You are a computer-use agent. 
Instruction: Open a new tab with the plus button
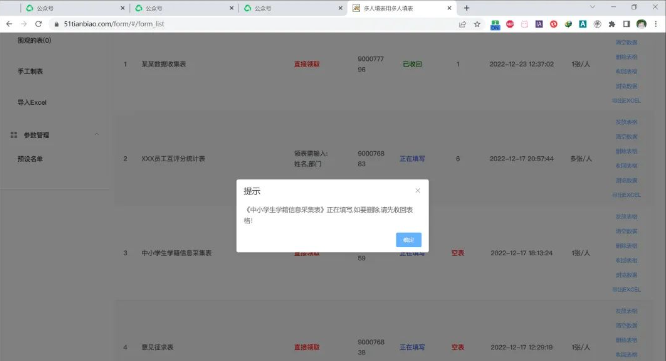(466, 8)
